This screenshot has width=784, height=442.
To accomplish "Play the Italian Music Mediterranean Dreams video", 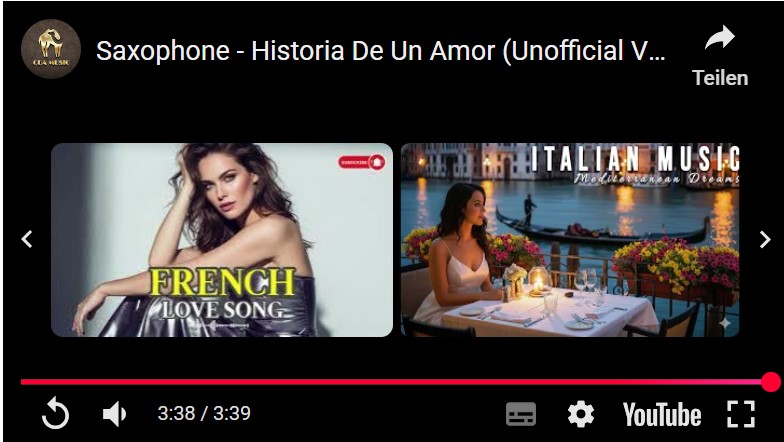I will pyautogui.click(x=570, y=240).
